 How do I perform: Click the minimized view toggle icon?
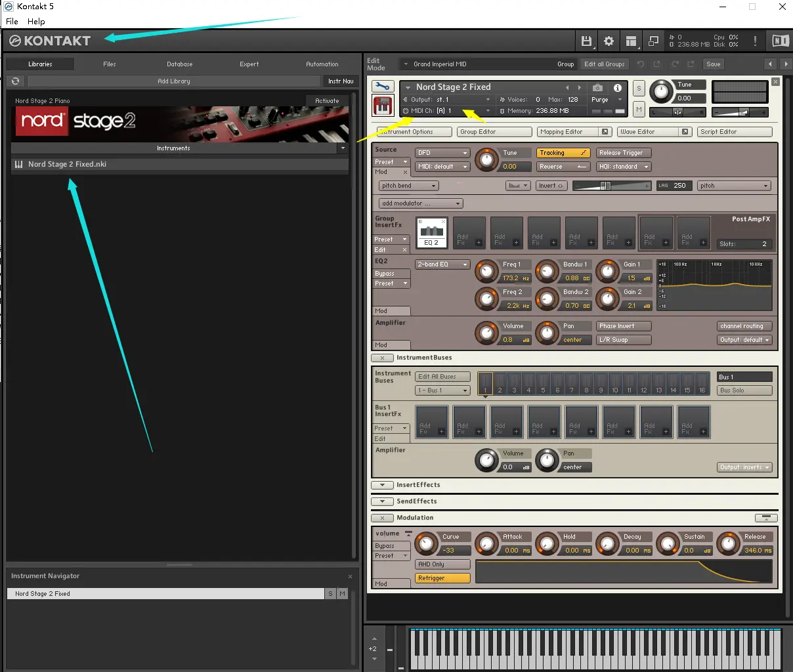point(653,41)
